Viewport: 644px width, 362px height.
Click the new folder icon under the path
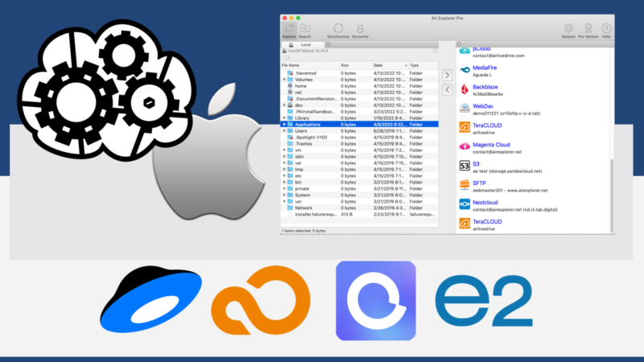(x=287, y=57)
